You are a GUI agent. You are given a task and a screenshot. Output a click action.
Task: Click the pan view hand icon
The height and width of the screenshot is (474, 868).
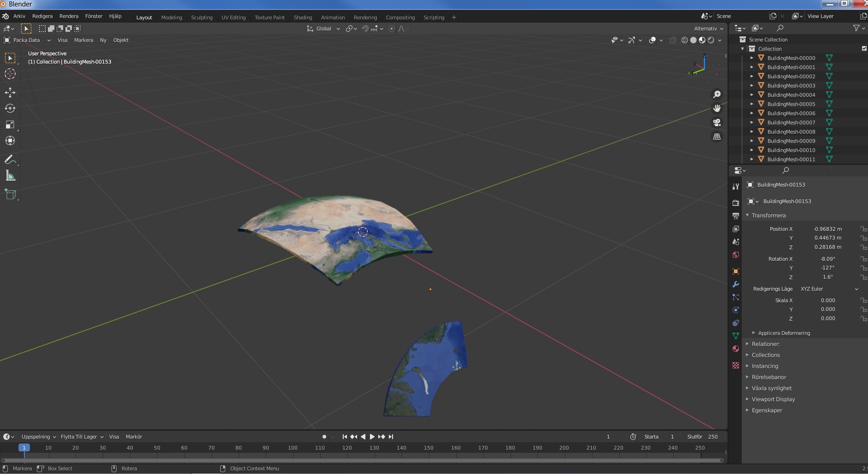(717, 108)
